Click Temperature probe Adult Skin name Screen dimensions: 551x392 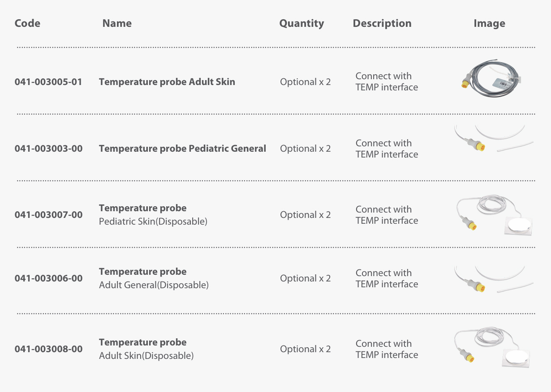[x=167, y=82]
